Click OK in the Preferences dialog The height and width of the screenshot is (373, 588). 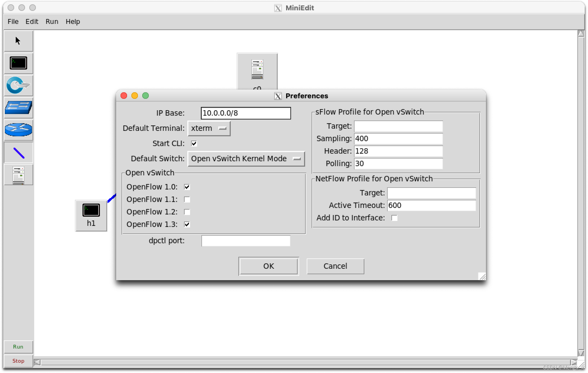(268, 266)
